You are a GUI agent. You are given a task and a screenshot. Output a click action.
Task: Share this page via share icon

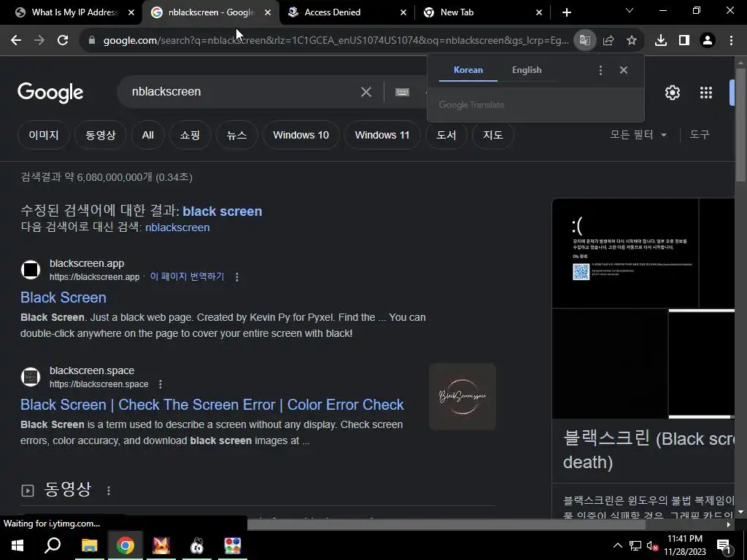pos(608,41)
